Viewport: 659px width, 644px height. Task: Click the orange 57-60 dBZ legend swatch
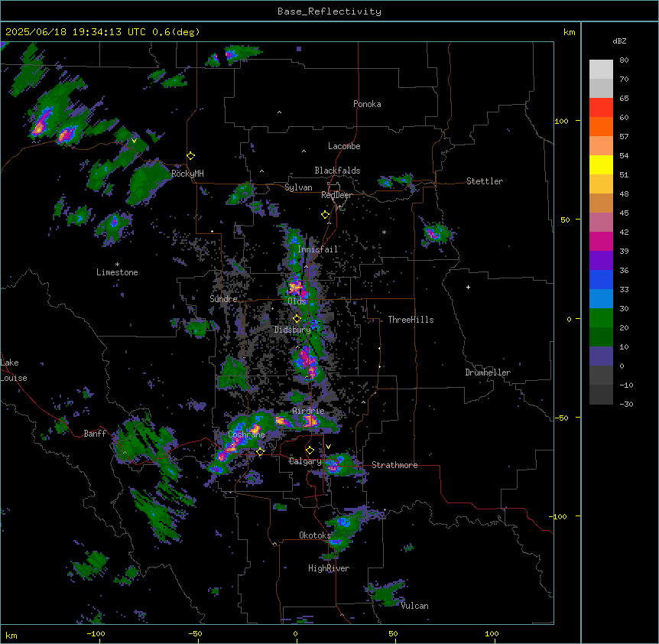click(x=601, y=126)
